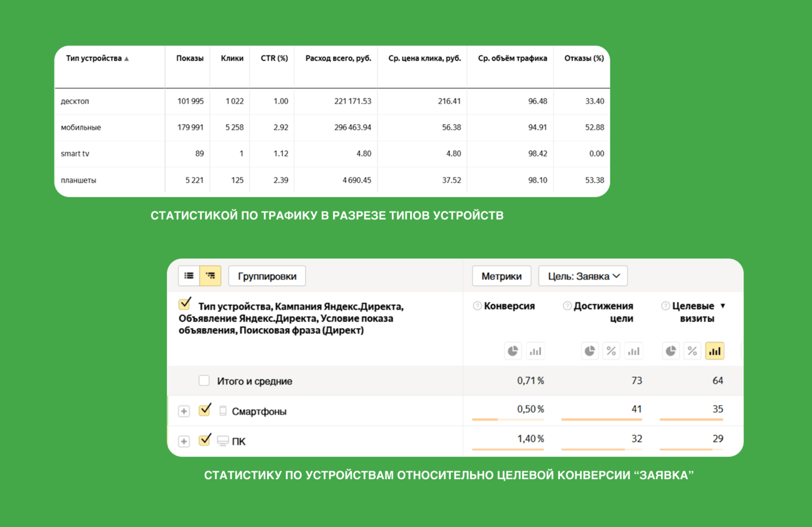The image size is (812, 527).
Task: Toggle the header select-all checkbox
Action: (185, 304)
